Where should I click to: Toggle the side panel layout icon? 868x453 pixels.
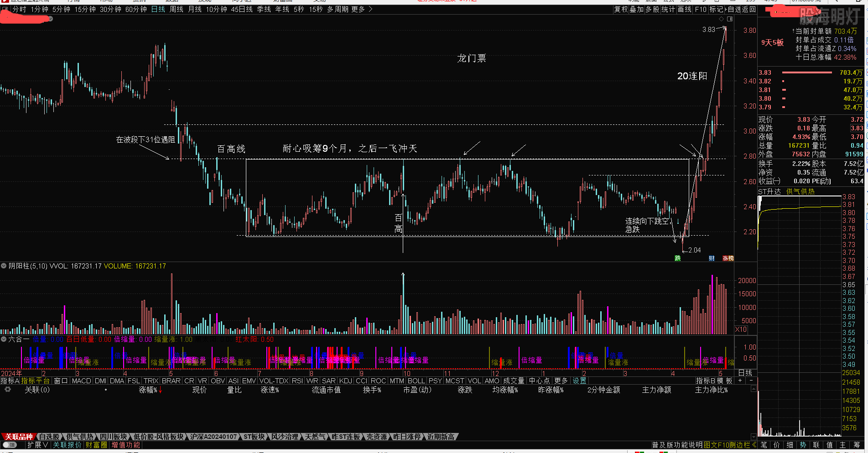[x=730, y=19]
